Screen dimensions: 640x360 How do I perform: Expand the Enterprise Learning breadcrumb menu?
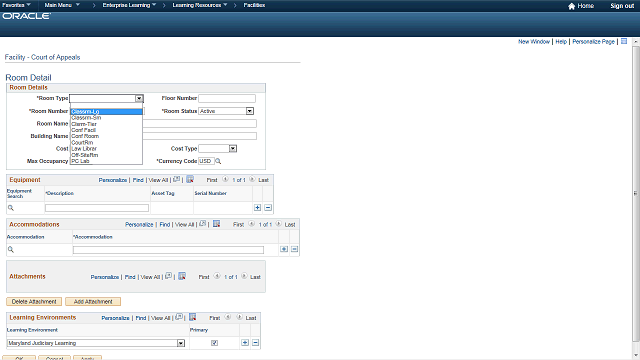point(129,5)
